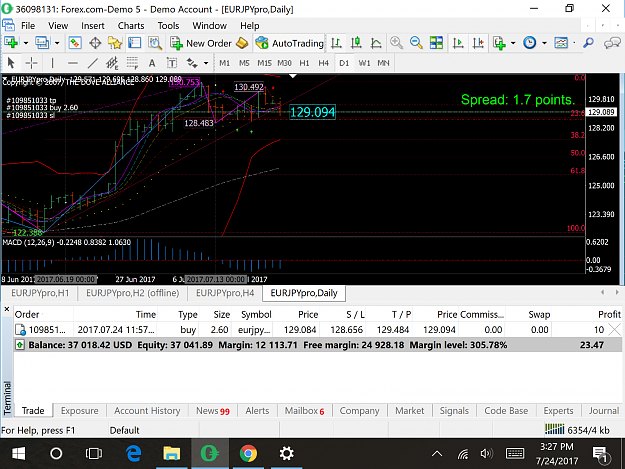
Task: Open the Journal tab
Action: click(604, 410)
